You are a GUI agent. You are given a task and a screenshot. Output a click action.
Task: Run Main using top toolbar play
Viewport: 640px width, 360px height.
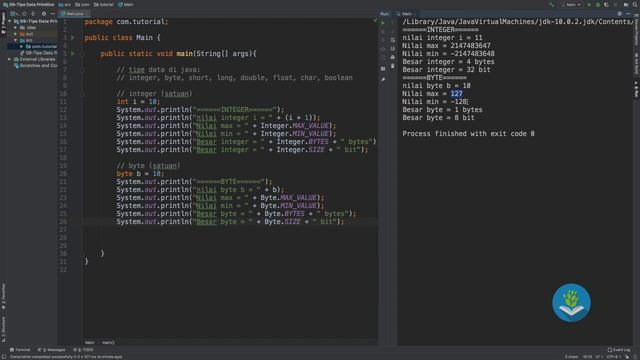589,4
